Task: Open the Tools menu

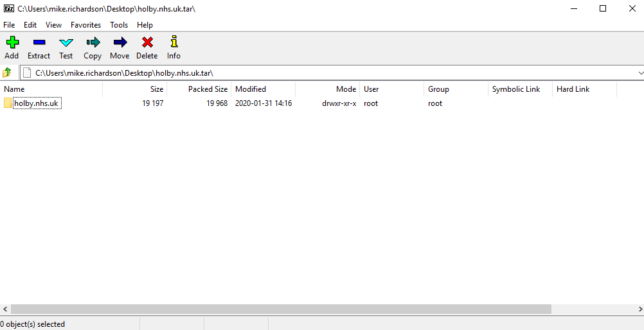Action: coord(119,25)
